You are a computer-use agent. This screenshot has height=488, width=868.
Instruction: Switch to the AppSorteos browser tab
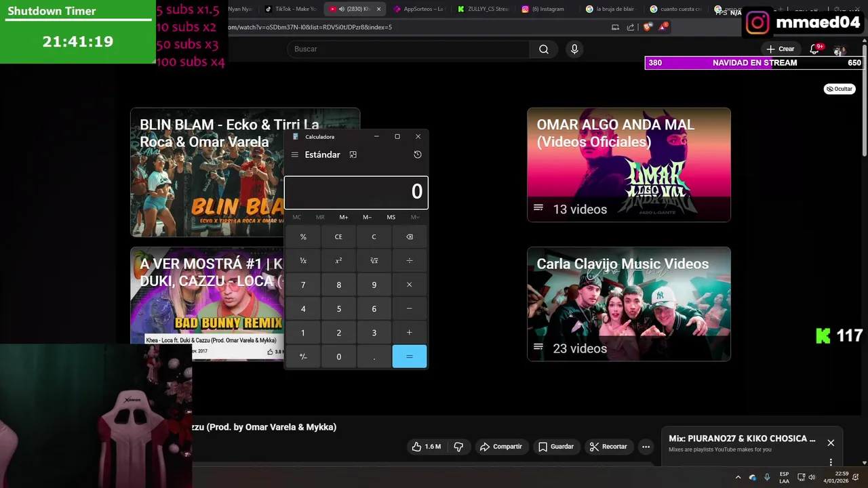418,9
